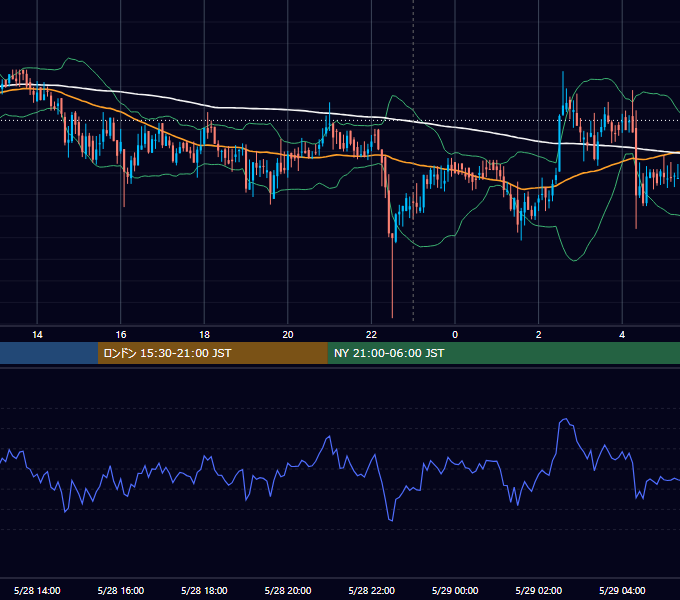The image size is (680, 600).
Task: Click the long red wick after 22:00
Action: tap(392, 277)
